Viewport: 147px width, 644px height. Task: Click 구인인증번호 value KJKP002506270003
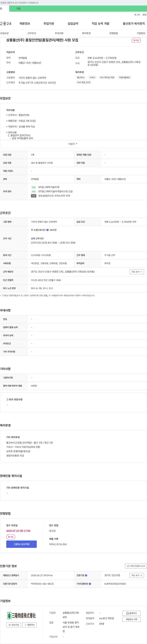(x=115, y=584)
